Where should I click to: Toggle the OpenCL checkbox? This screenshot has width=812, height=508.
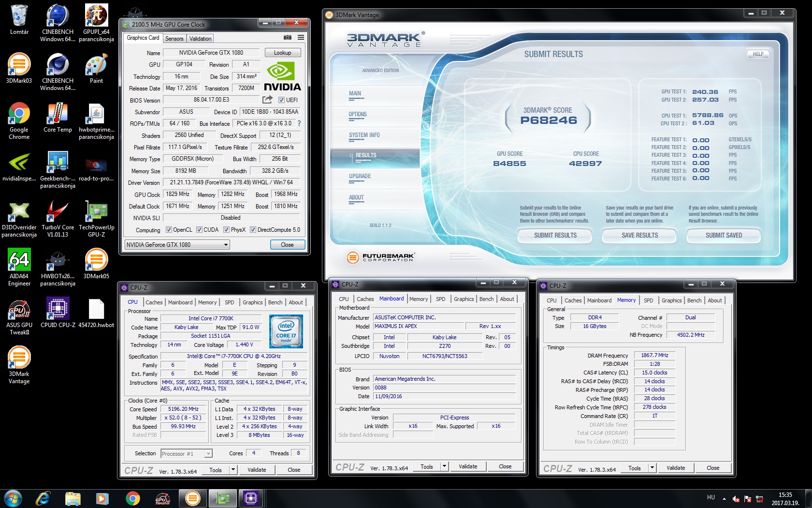(169, 230)
